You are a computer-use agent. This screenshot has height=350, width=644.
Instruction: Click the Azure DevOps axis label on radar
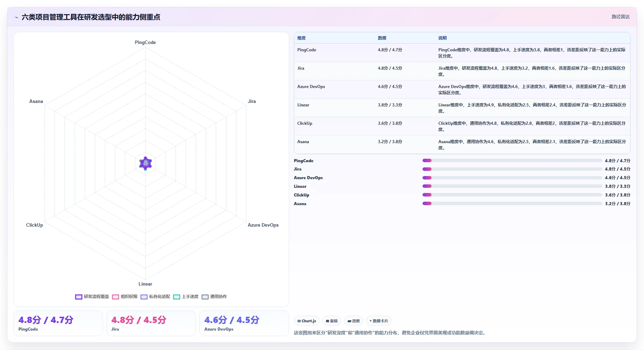[263, 225]
